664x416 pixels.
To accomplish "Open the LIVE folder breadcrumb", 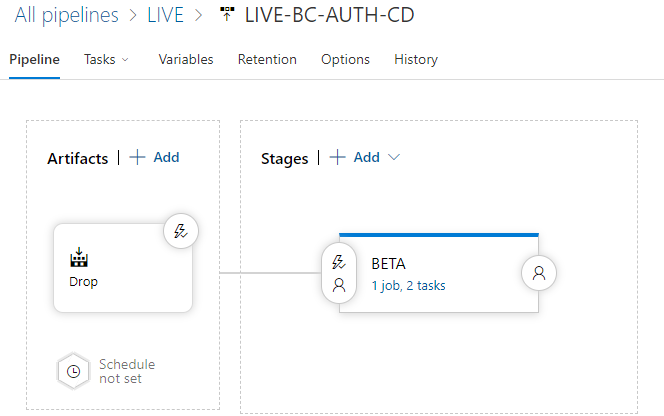I will point(165,15).
